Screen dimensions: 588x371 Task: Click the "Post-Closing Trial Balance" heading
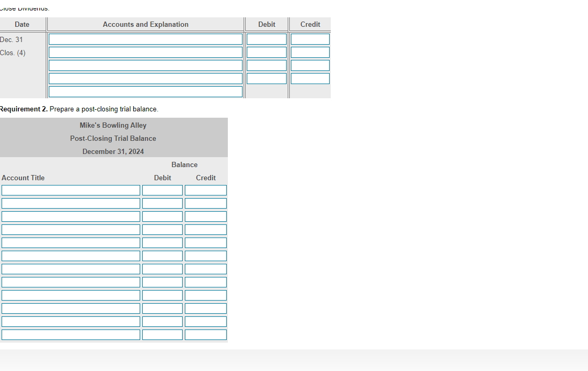pyautogui.click(x=113, y=139)
